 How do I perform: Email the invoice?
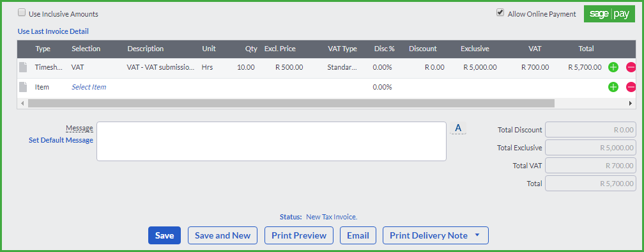click(358, 235)
